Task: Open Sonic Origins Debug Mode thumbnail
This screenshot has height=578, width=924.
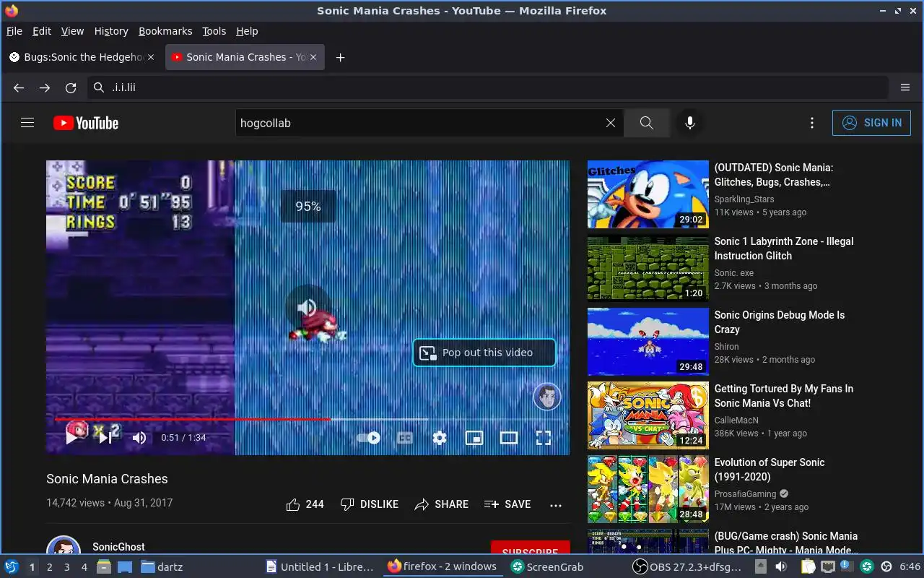Action: 648,342
